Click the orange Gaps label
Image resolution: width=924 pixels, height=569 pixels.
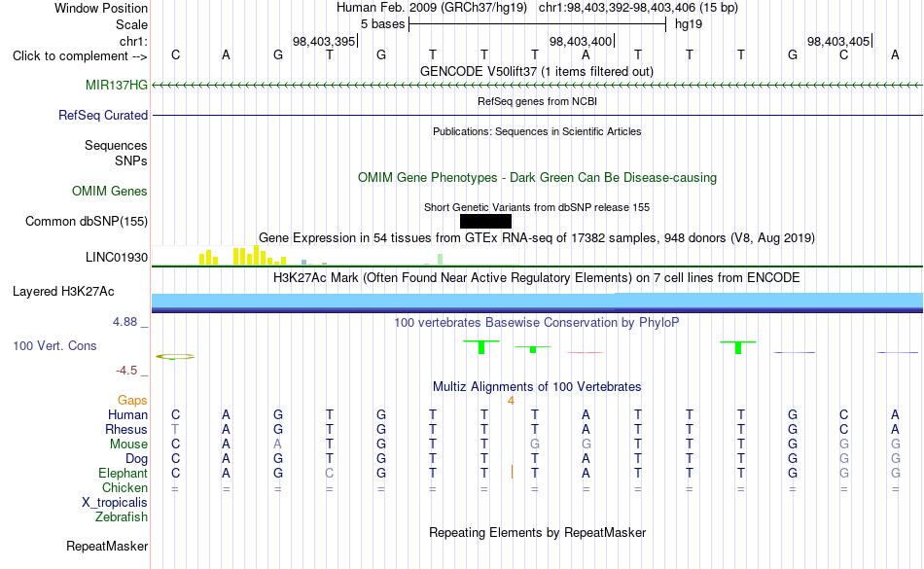tap(132, 400)
